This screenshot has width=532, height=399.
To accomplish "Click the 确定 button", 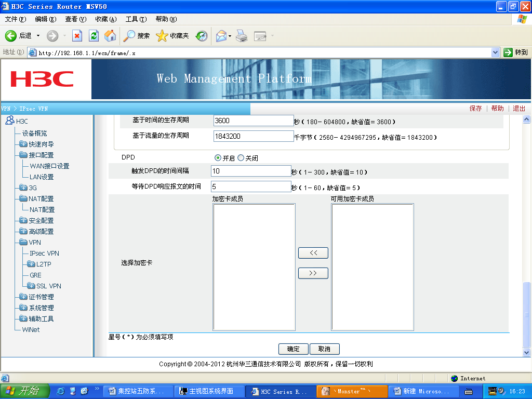I will click(294, 349).
